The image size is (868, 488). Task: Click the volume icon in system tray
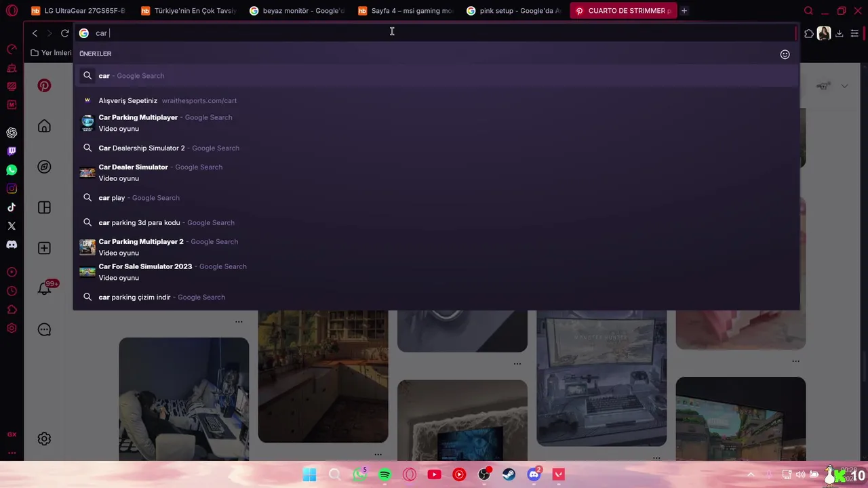(x=800, y=474)
